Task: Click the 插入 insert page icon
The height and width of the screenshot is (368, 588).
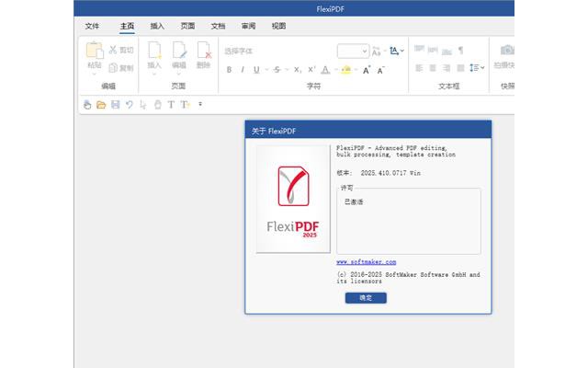Action: (x=154, y=51)
